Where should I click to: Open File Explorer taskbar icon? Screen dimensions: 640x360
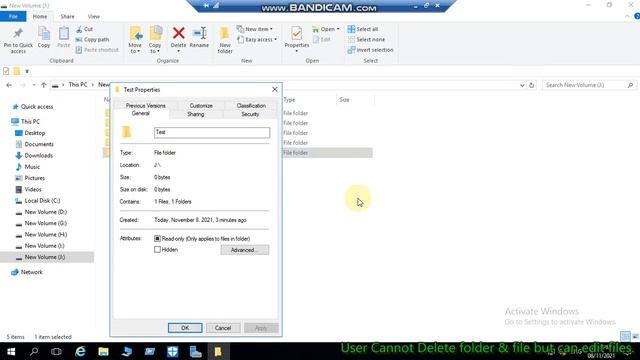(x=103, y=351)
